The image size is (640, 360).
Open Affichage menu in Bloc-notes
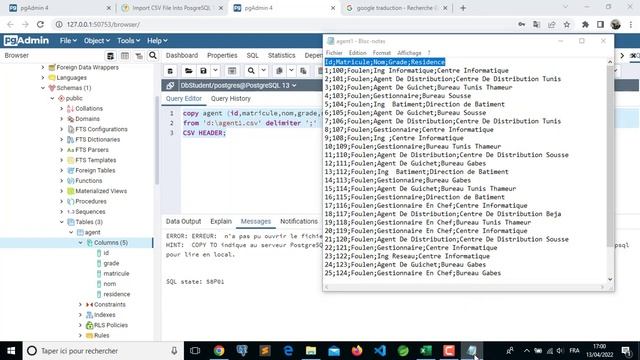pyautogui.click(x=409, y=53)
